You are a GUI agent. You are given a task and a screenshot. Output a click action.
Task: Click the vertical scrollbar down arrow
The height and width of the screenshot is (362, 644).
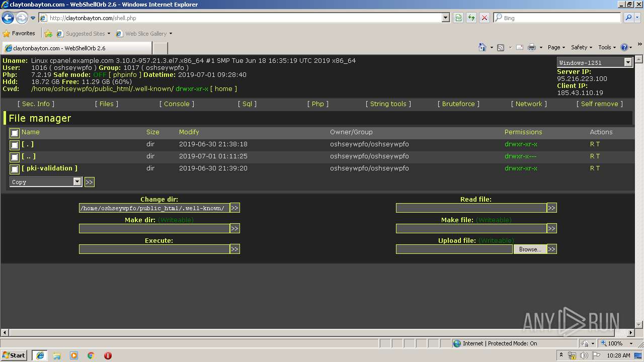pos(639,324)
